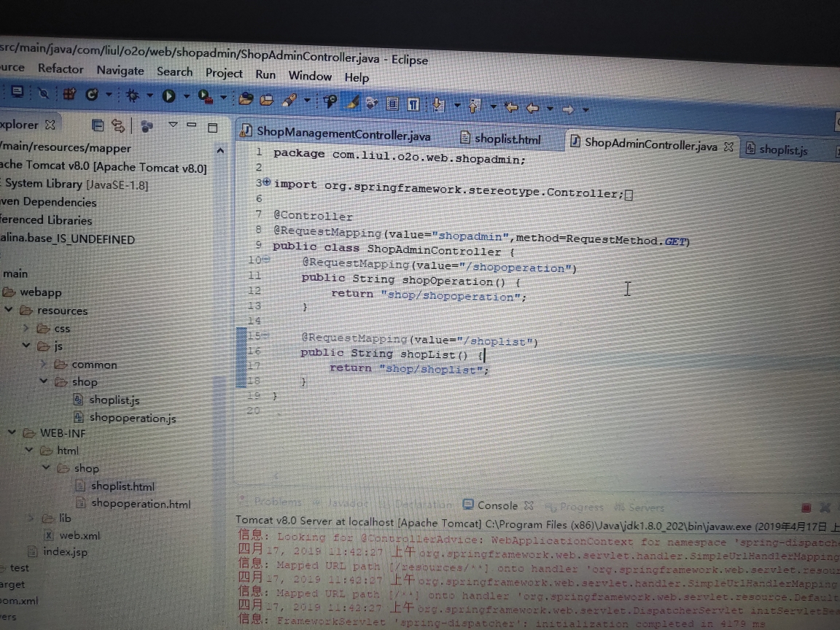Open the Run menu
The image size is (840, 630).
[265, 74]
